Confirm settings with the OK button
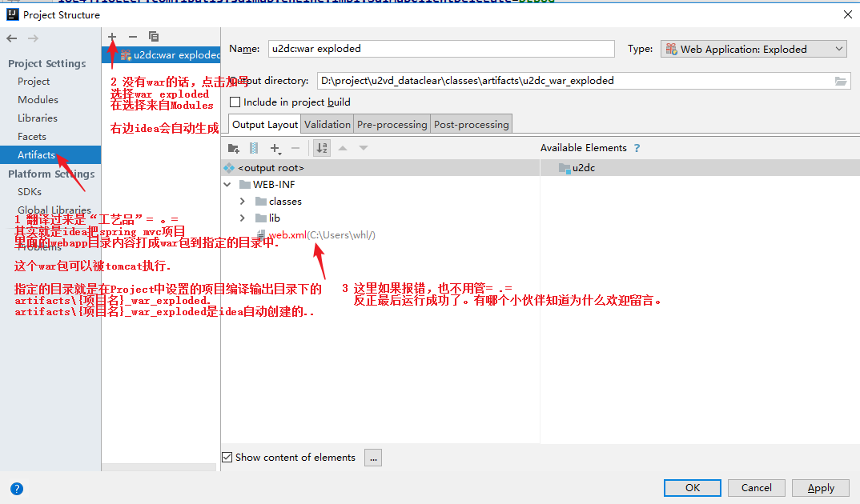Viewport: 860px width, 504px height. (x=692, y=487)
